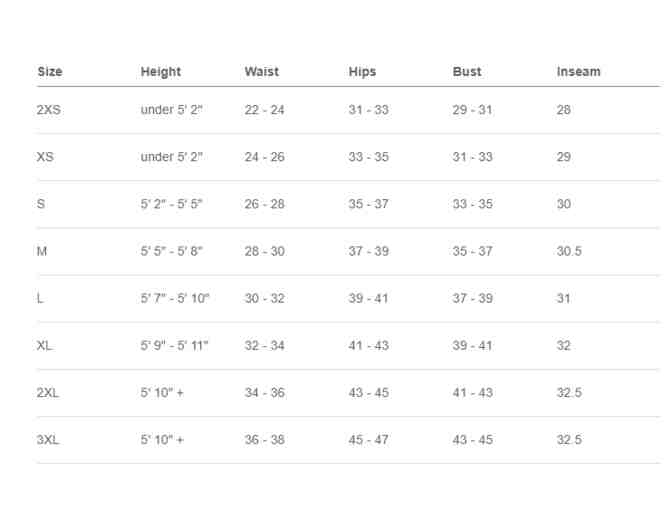Click the Inseam column header
This screenshot has width=672, height=510.
pos(579,72)
